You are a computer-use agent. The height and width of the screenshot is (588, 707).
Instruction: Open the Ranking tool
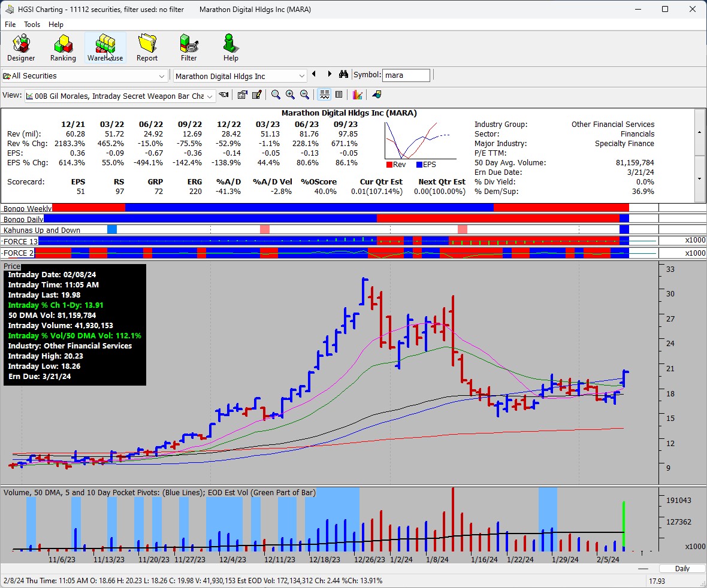coord(63,48)
